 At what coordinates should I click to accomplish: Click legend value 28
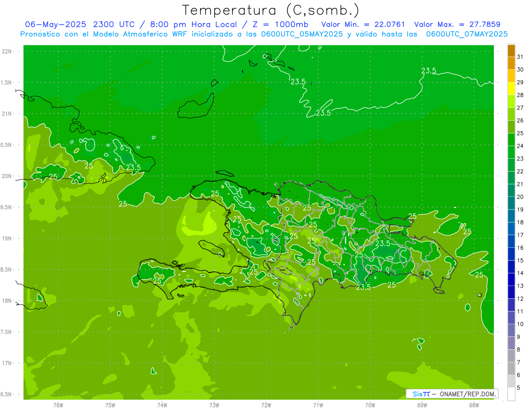[x=520, y=95]
